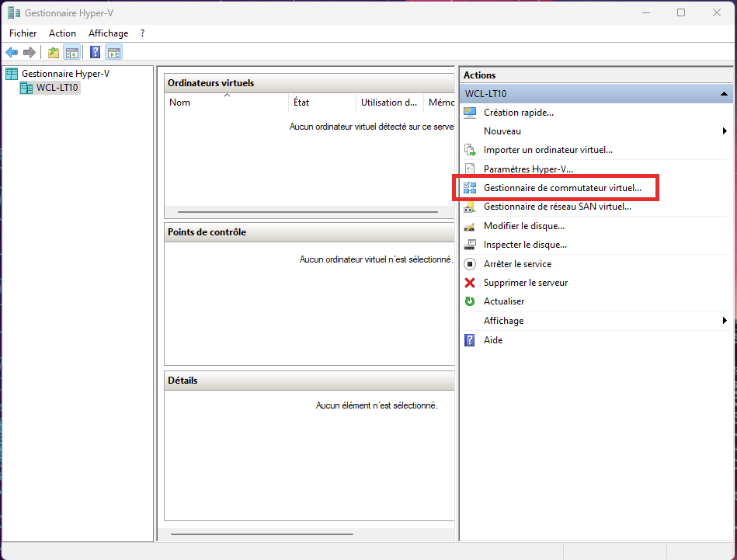Open Gestionnaire de commutateur virtuel... action

pos(562,188)
